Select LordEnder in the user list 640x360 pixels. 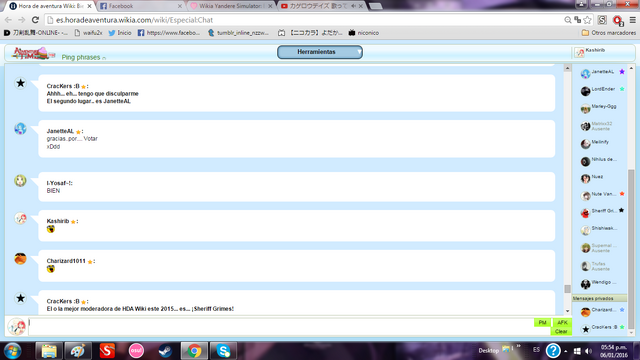tap(603, 89)
